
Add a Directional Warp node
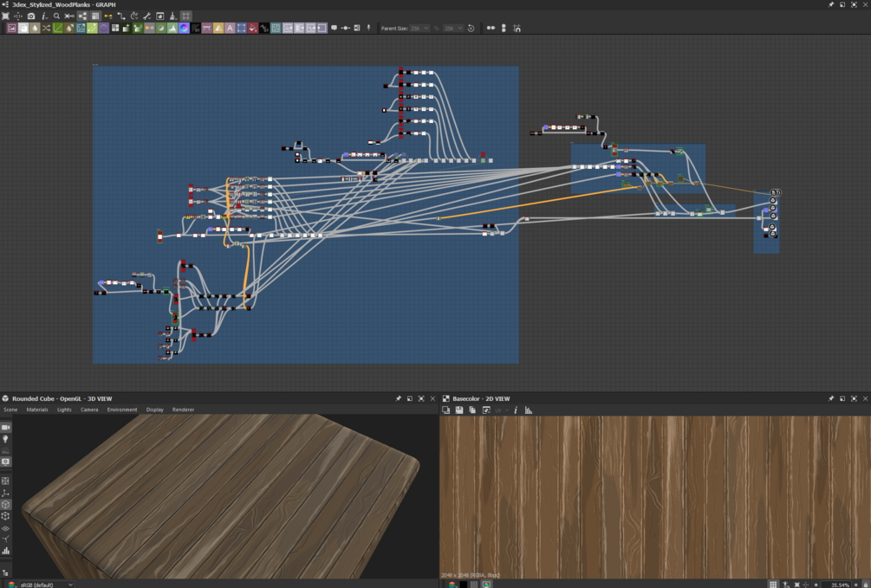click(x=81, y=28)
